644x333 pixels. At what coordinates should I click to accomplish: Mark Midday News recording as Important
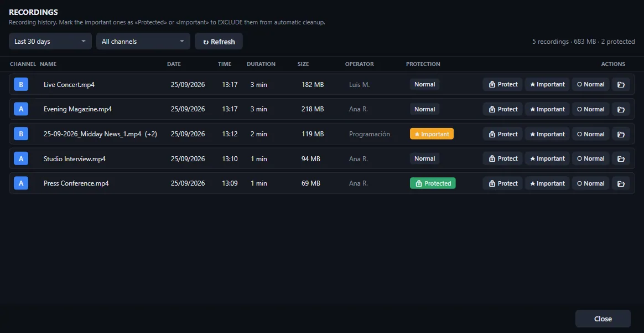(547, 134)
